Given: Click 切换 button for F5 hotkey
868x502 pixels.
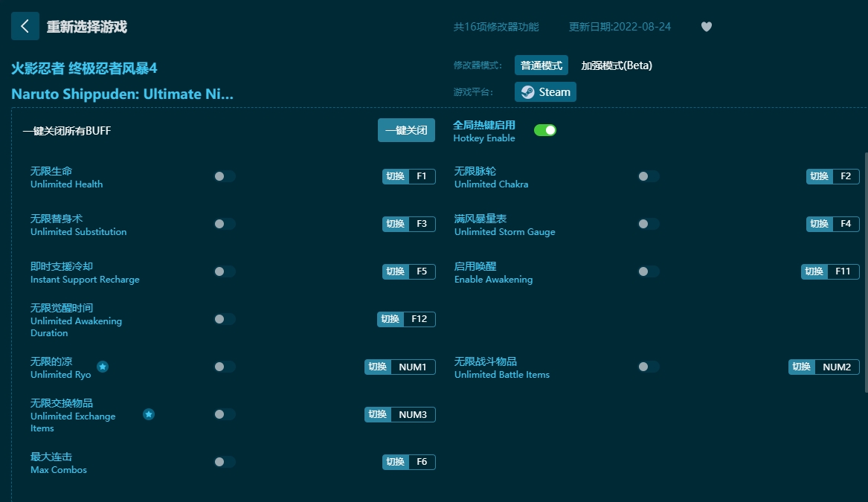Looking at the screenshot, I should point(395,271).
